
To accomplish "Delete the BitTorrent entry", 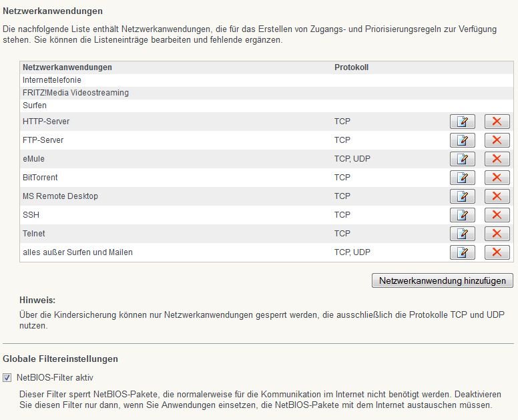I will pyautogui.click(x=497, y=178).
